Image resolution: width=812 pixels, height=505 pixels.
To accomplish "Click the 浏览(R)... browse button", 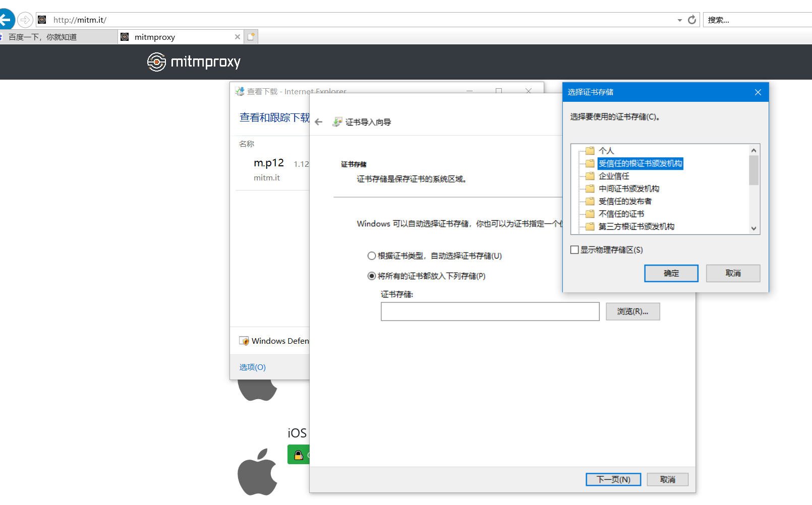I will (x=633, y=311).
